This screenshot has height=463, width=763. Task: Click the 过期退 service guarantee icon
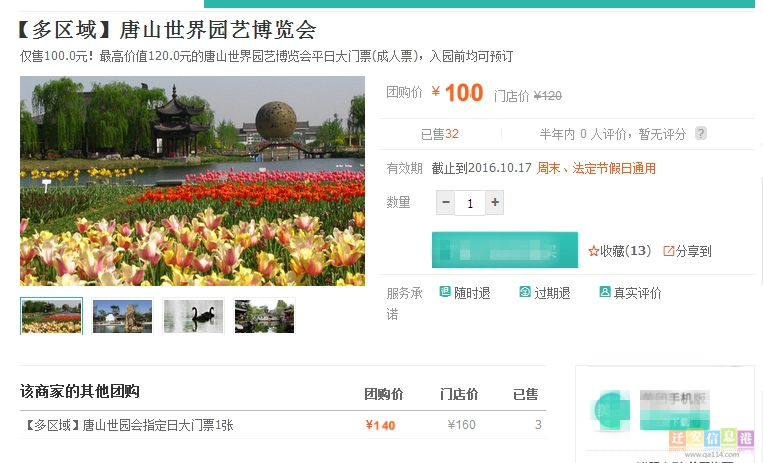click(525, 292)
